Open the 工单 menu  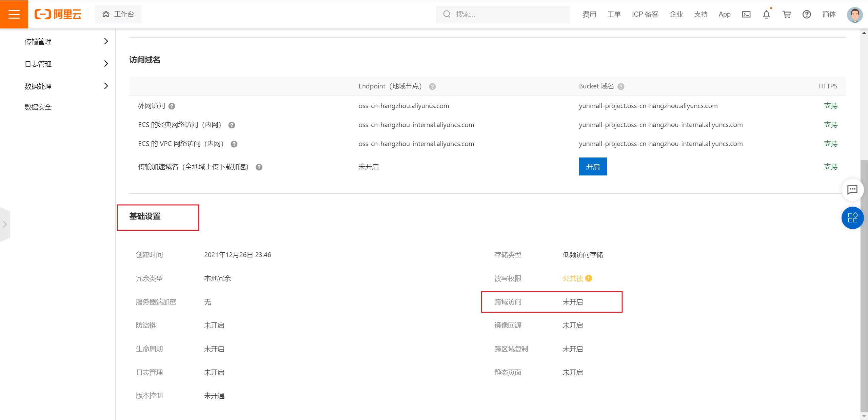point(614,14)
